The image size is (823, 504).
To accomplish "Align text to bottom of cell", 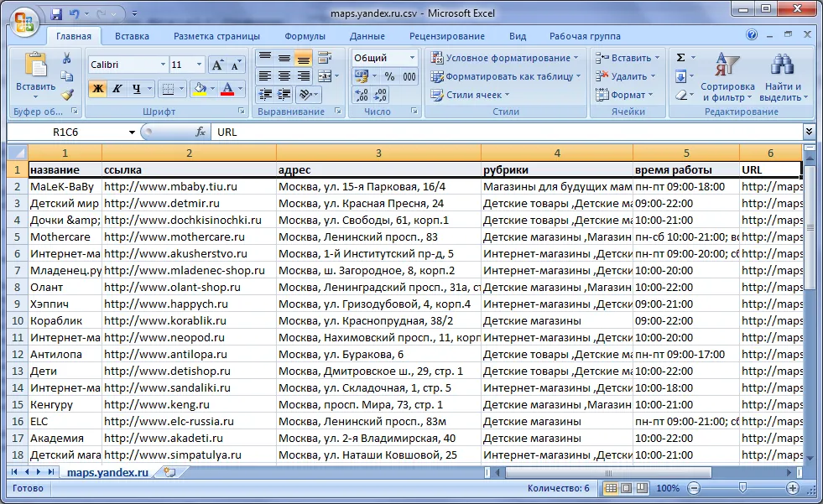I will click(x=304, y=58).
